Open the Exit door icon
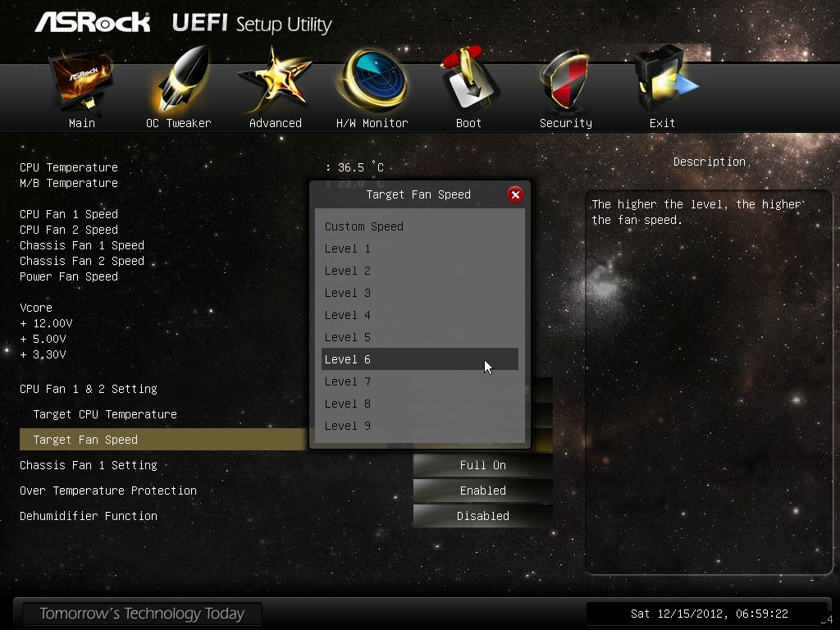840x630 pixels. (x=664, y=80)
